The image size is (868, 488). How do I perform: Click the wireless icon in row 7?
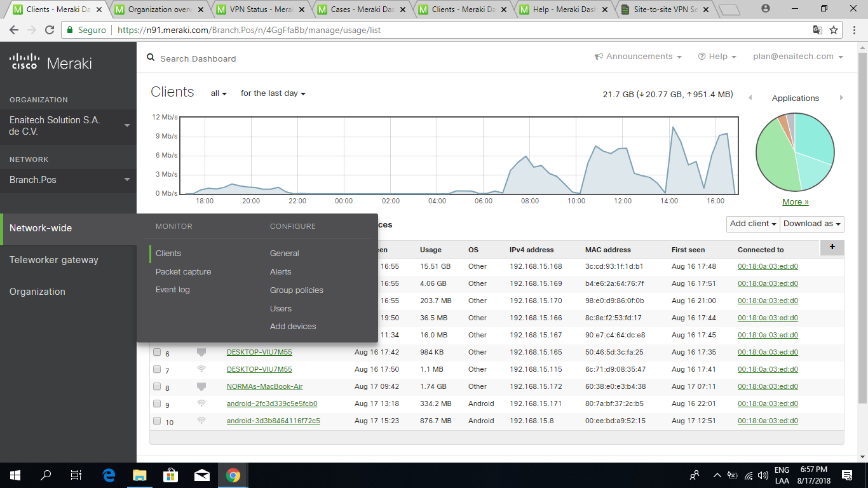[x=201, y=369]
